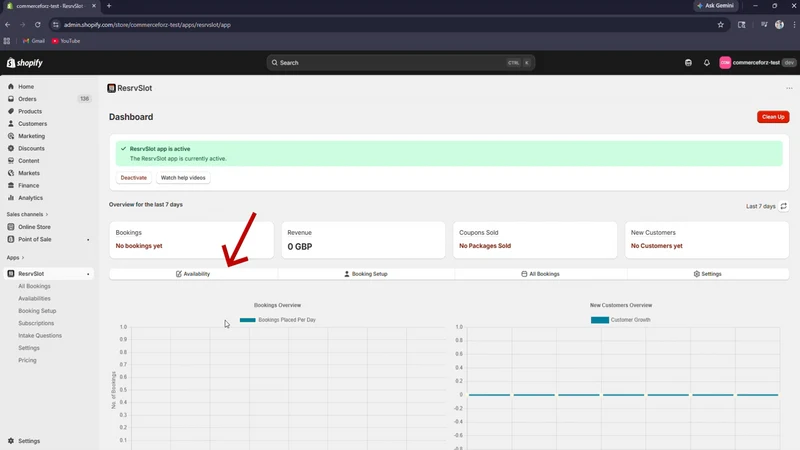Click the Deactivate button
Image resolution: width=800 pixels, height=450 pixels.
(134, 178)
